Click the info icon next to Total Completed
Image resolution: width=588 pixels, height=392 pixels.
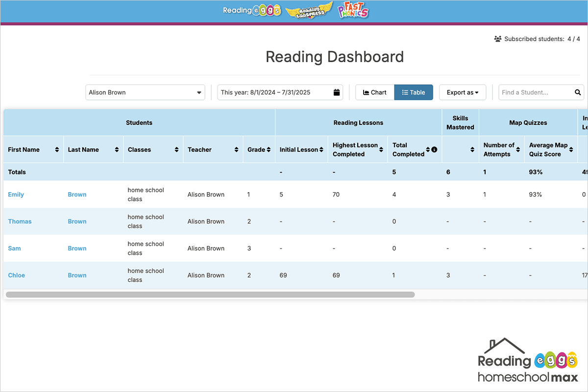434,149
